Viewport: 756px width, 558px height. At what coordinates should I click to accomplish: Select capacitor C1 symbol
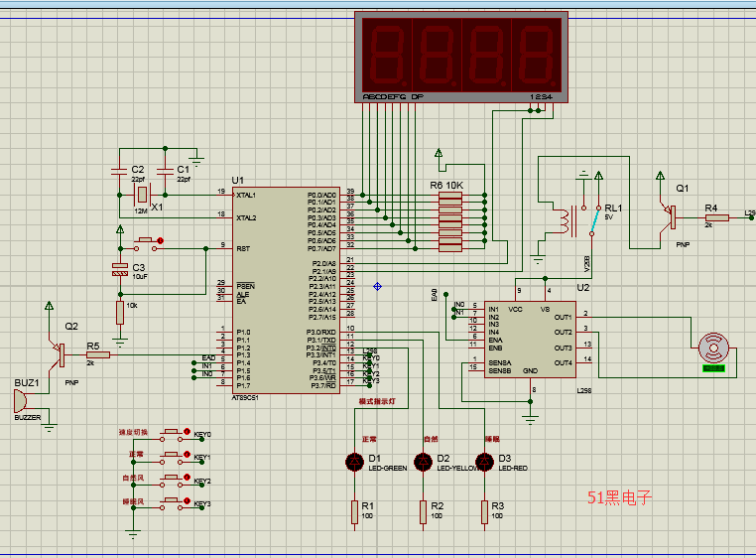coord(166,171)
